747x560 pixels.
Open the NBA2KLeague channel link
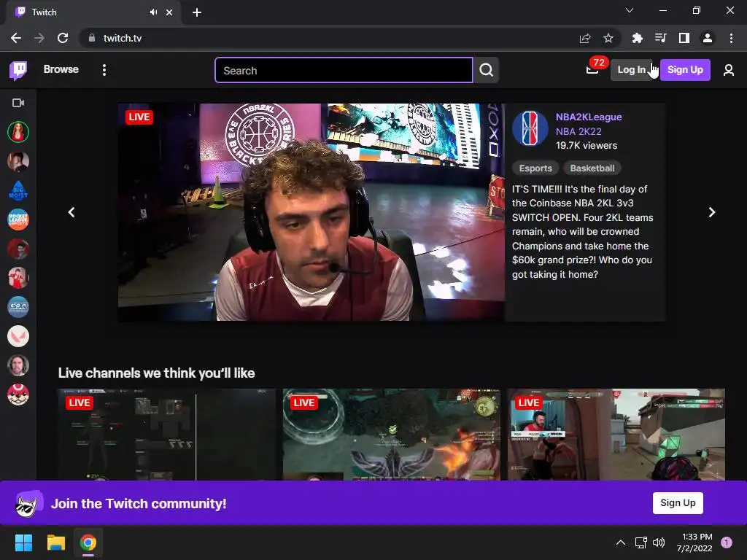click(x=589, y=117)
